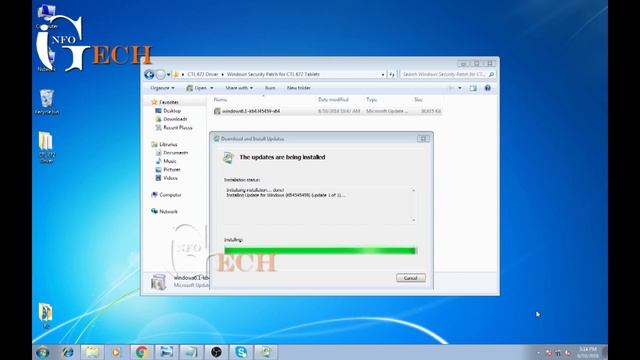Select Desktop under Favorites

pyautogui.click(x=172, y=111)
